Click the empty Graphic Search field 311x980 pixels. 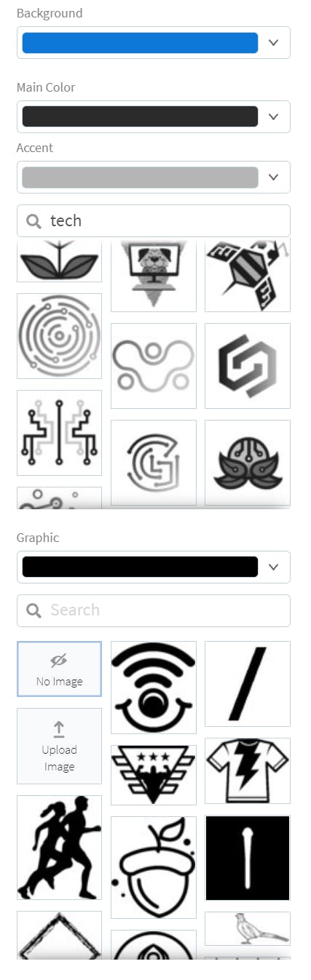coord(154,610)
